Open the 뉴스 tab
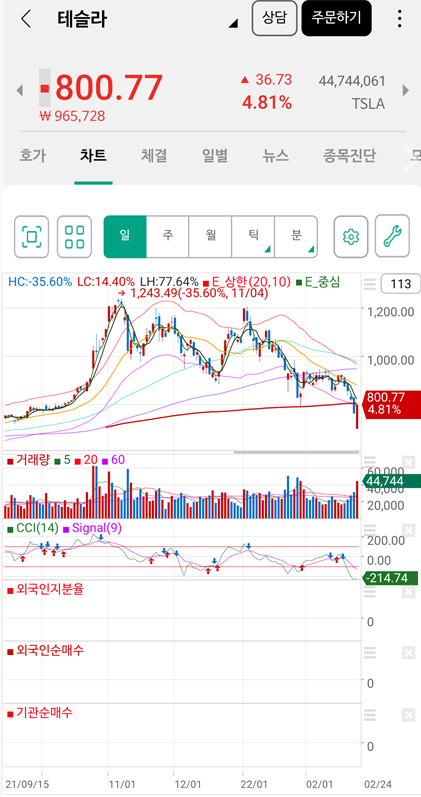Screen dimensions: 421x797 click(276, 156)
